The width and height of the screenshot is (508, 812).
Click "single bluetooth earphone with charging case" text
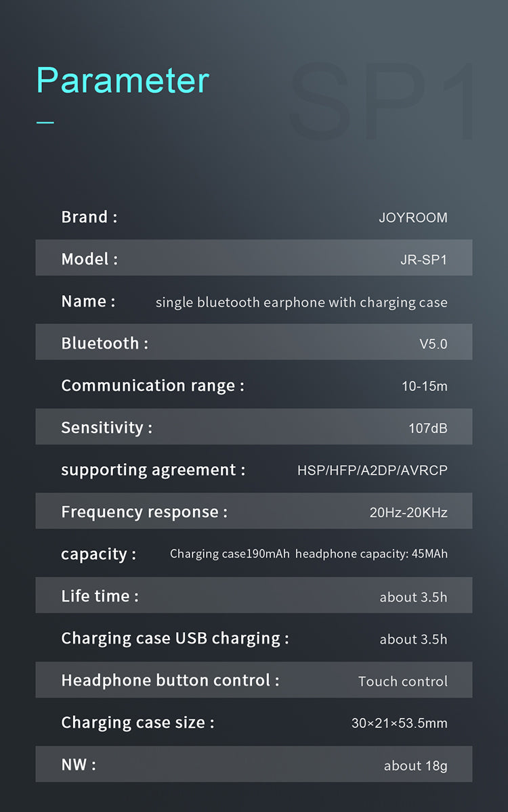[301, 302]
